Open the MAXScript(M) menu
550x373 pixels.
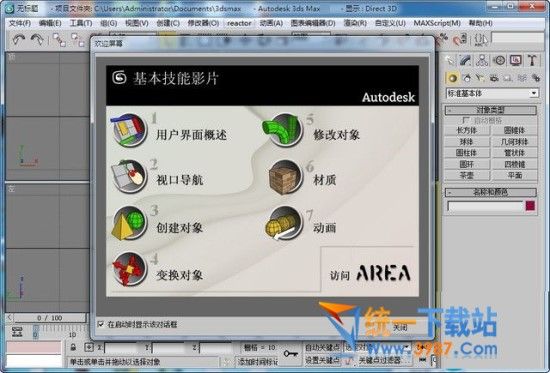tap(437, 23)
